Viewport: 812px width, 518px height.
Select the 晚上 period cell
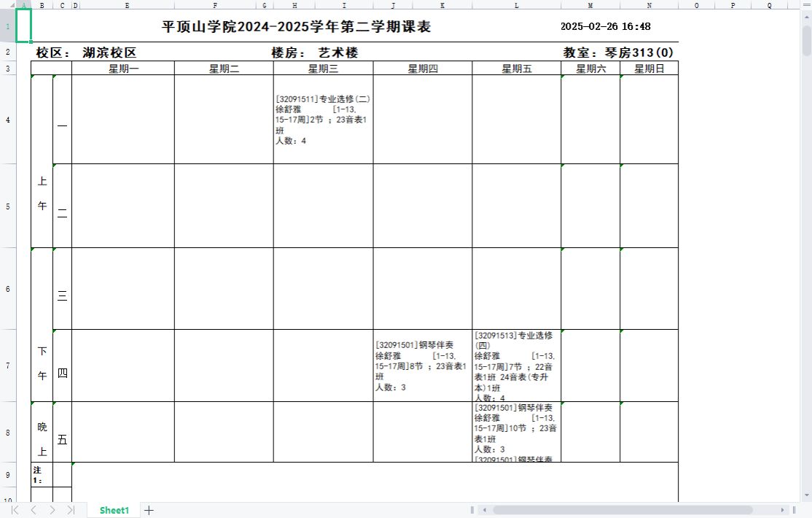pyautogui.click(x=42, y=432)
